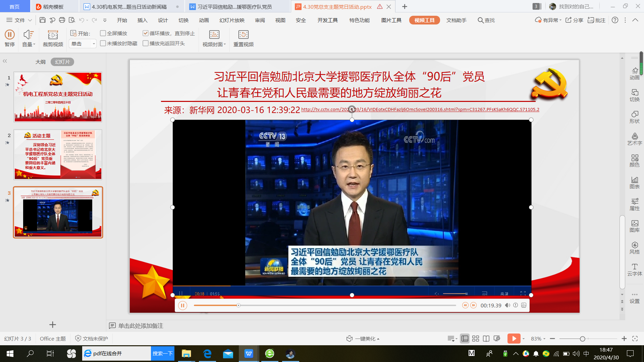Select the 视频工具 ribbon tab
Screen dimensions: 644x362
[x=424, y=20]
